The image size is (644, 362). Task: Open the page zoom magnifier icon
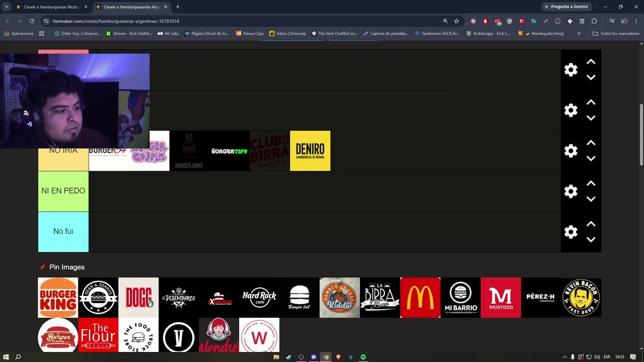[x=445, y=21]
